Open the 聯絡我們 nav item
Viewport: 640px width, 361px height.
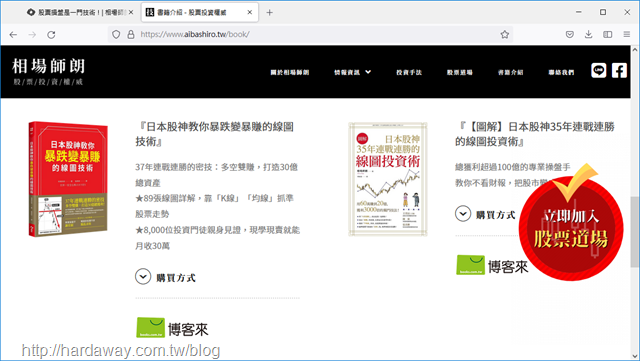coord(561,72)
